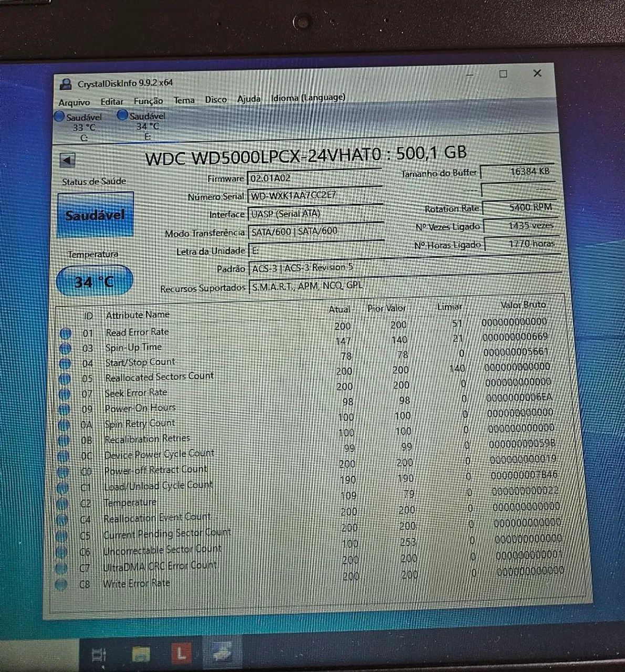Click the status dot for Power-On Hours
625x672 pixels.
(64, 409)
